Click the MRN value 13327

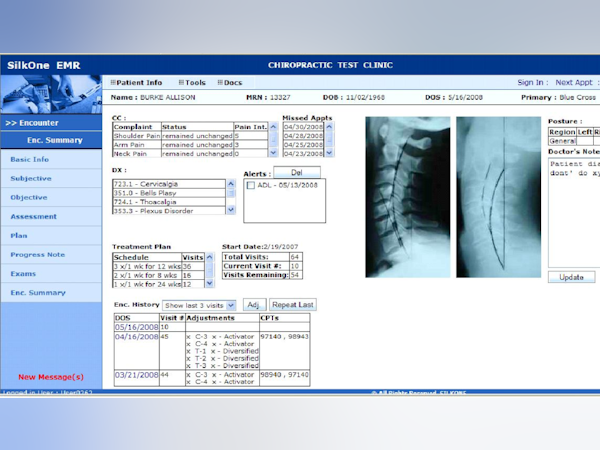click(x=280, y=97)
